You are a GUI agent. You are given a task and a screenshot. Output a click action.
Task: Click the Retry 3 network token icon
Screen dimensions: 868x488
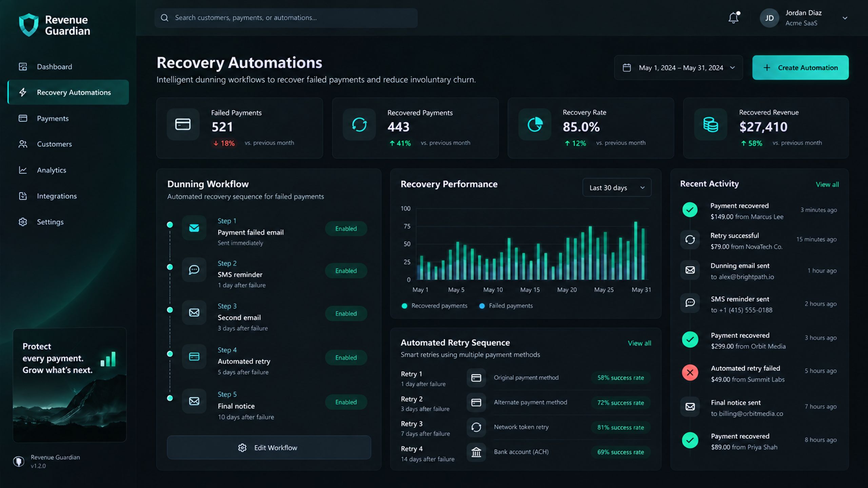pyautogui.click(x=476, y=427)
